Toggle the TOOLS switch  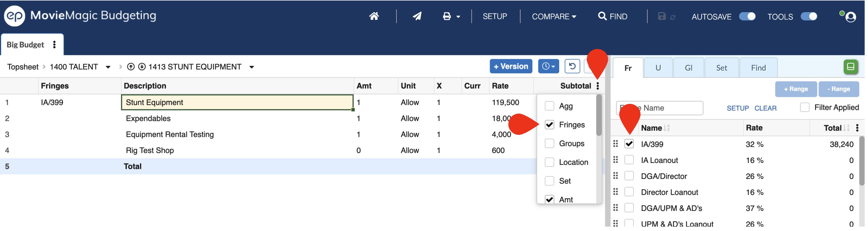pos(809,16)
